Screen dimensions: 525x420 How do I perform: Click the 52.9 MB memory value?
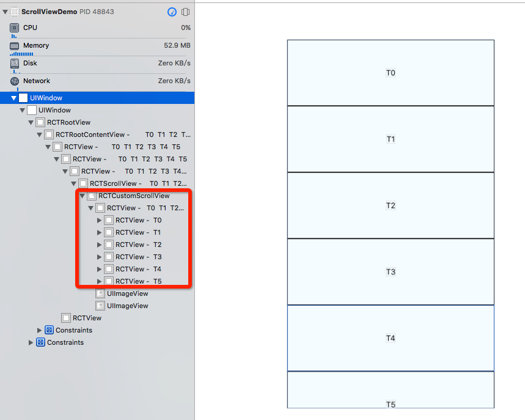point(177,45)
